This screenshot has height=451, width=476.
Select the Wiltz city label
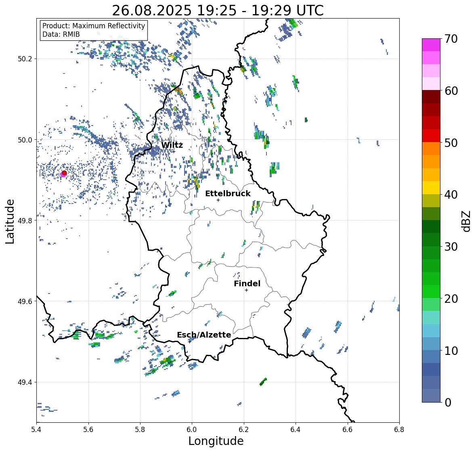pyautogui.click(x=172, y=145)
